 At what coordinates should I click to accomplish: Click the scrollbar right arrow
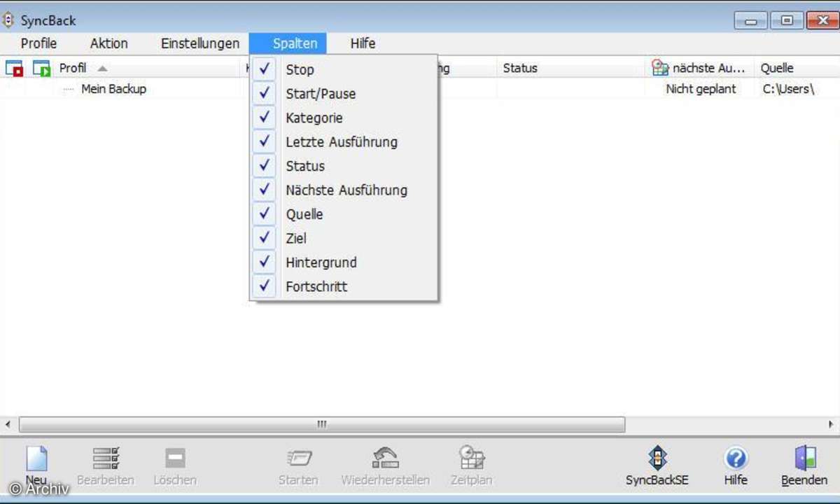click(831, 424)
